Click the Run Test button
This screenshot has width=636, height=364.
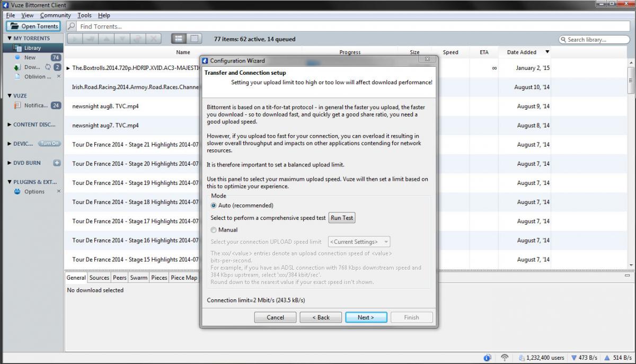tap(342, 218)
